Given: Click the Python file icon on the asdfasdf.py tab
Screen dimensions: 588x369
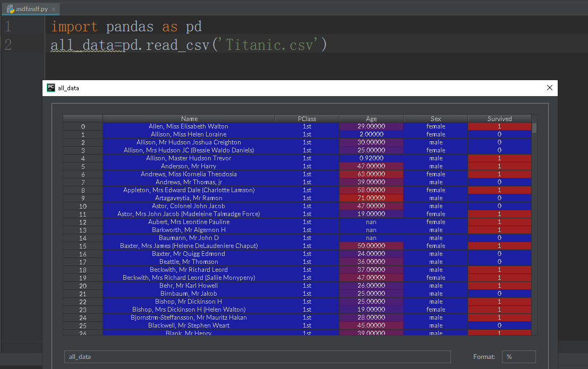Looking at the screenshot, I should click(x=10, y=8).
